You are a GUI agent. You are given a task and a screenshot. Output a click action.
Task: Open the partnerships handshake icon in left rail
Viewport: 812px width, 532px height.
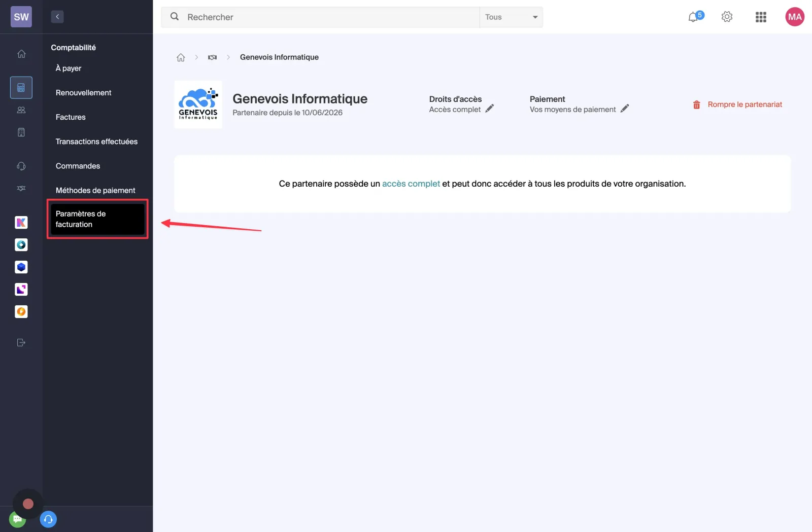point(21,188)
